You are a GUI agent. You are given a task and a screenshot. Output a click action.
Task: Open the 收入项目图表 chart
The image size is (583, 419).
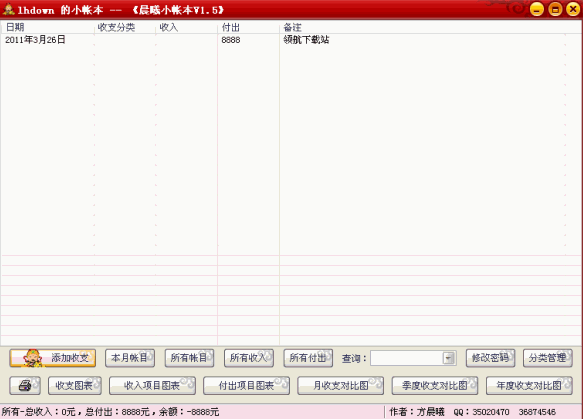152,386
